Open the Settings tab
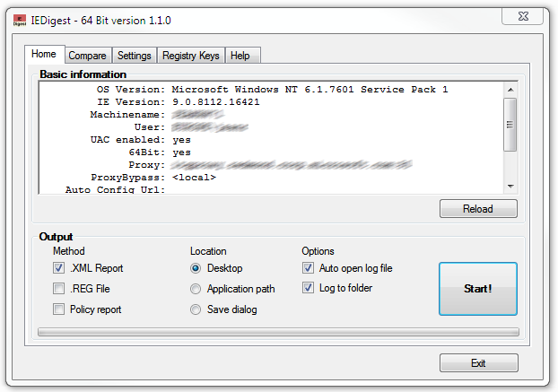This screenshot has height=392, width=558. (135, 56)
